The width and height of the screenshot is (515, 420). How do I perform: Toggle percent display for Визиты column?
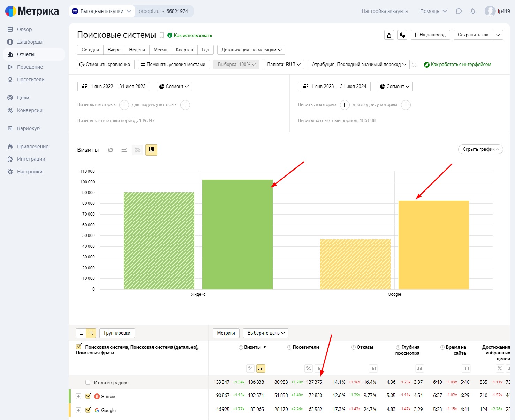click(x=250, y=368)
